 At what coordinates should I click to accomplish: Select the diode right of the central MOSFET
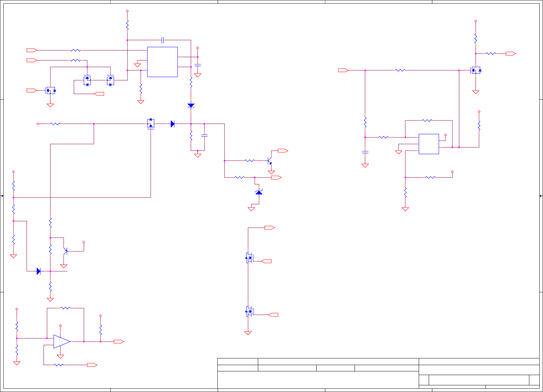point(172,124)
